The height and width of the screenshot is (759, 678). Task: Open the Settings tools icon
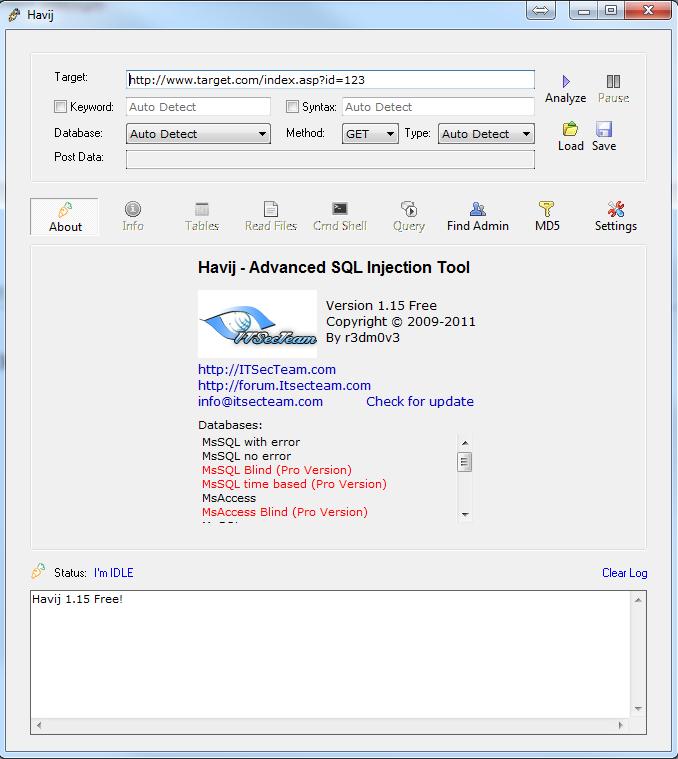(616, 209)
